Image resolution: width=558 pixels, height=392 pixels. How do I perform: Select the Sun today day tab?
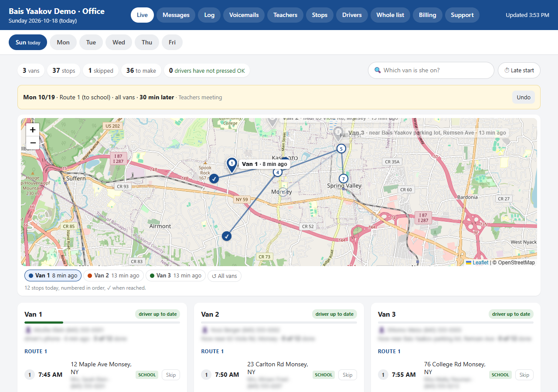28,42
